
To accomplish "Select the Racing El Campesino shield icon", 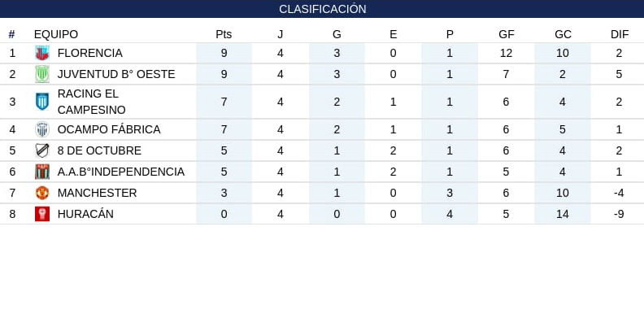I will tap(42, 102).
